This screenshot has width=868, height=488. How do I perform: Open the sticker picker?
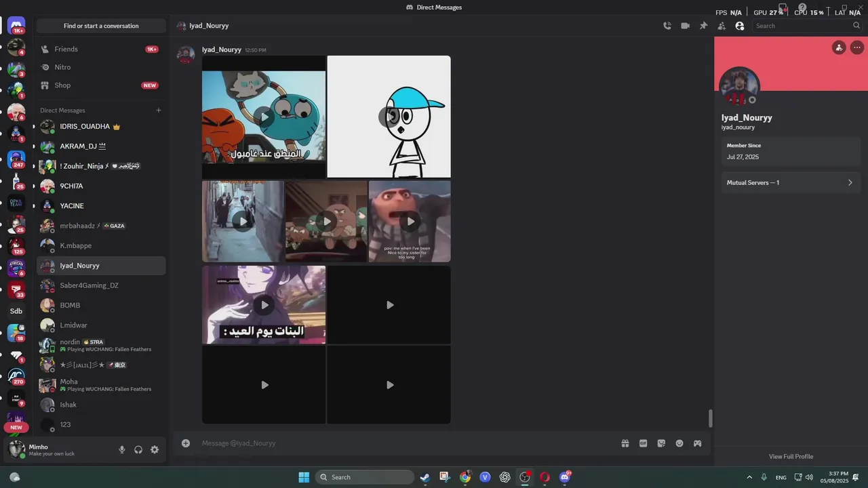(x=661, y=443)
